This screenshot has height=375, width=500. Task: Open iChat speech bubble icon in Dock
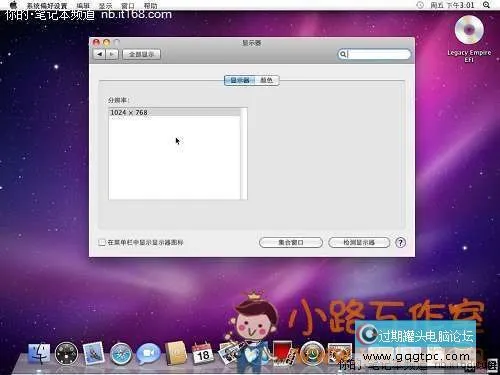(x=148, y=354)
